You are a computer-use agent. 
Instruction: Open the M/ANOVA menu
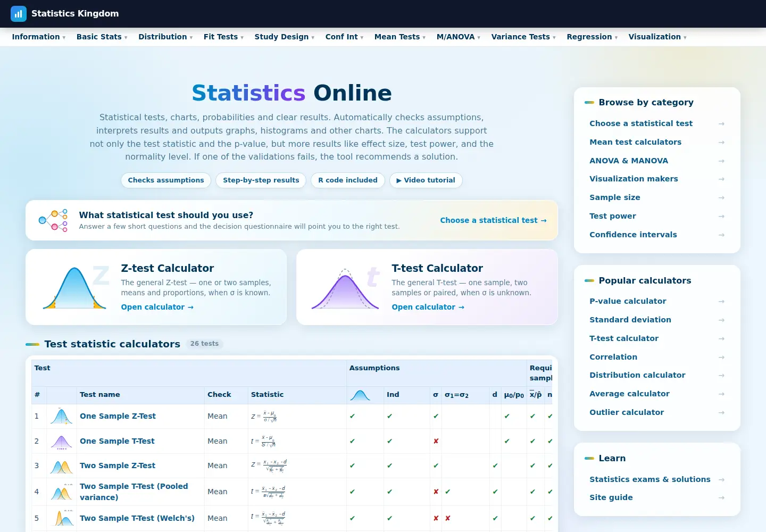coord(459,37)
